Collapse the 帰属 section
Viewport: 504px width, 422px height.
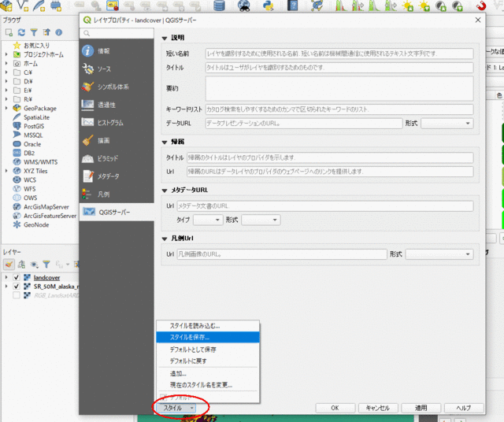click(165, 142)
